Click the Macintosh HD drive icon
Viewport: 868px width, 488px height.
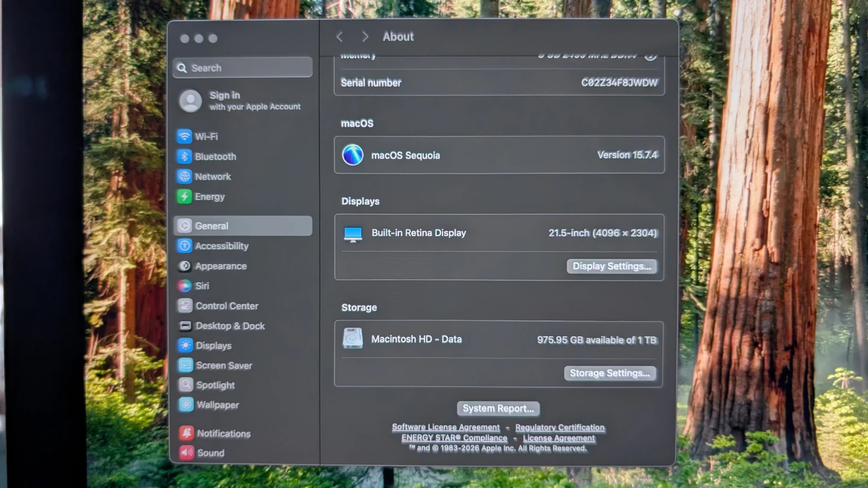pyautogui.click(x=353, y=339)
